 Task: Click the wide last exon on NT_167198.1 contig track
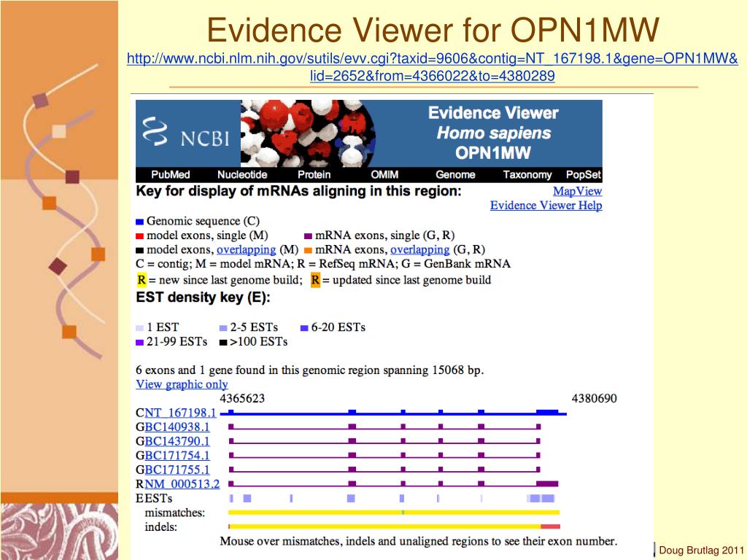547,412
